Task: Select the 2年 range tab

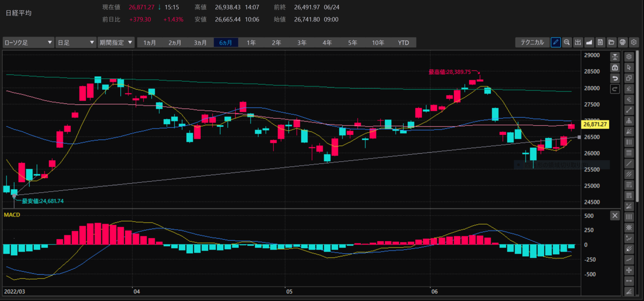Action: tap(276, 42)
